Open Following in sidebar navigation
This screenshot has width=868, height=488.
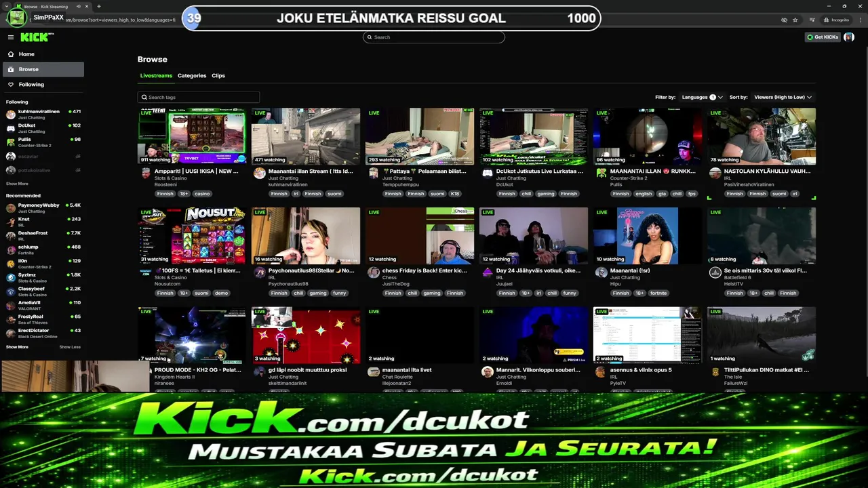click(x=43, y=85)
